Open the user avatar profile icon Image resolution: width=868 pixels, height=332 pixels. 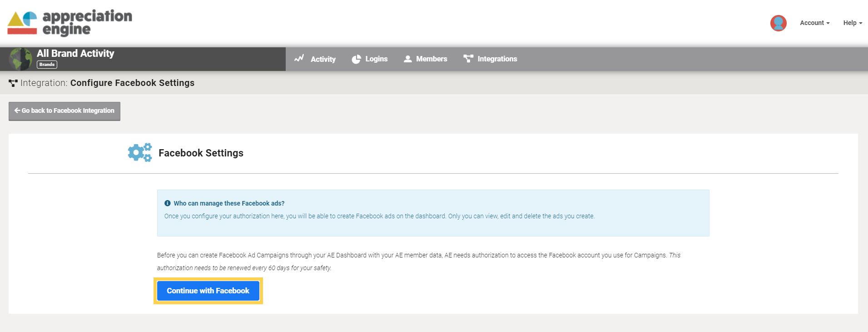tap(778, 23)
